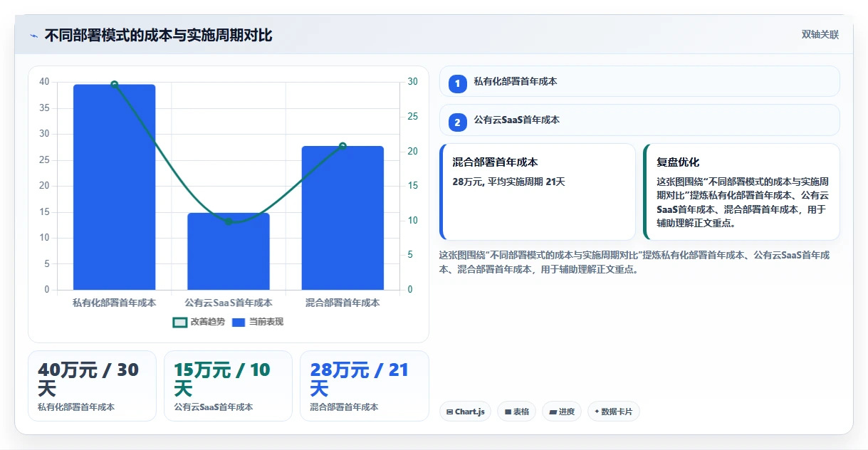Click the left axis value 40

(x=44, y=82)
